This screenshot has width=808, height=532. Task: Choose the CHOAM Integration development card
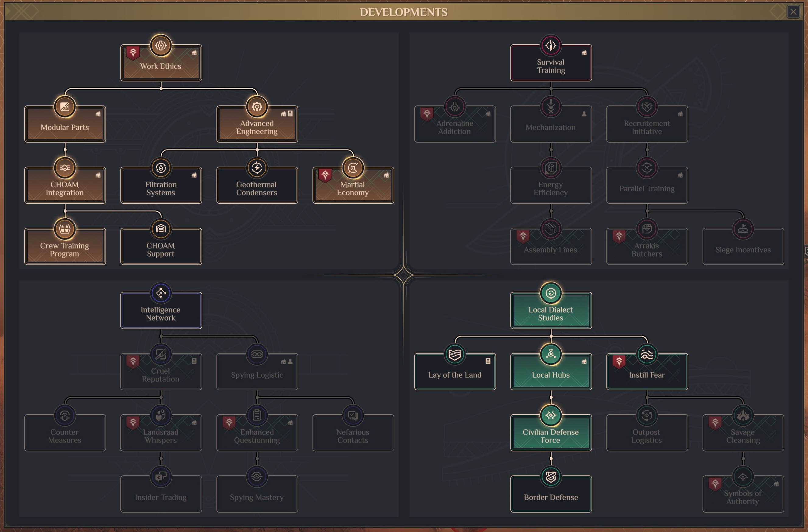point(65,189)
